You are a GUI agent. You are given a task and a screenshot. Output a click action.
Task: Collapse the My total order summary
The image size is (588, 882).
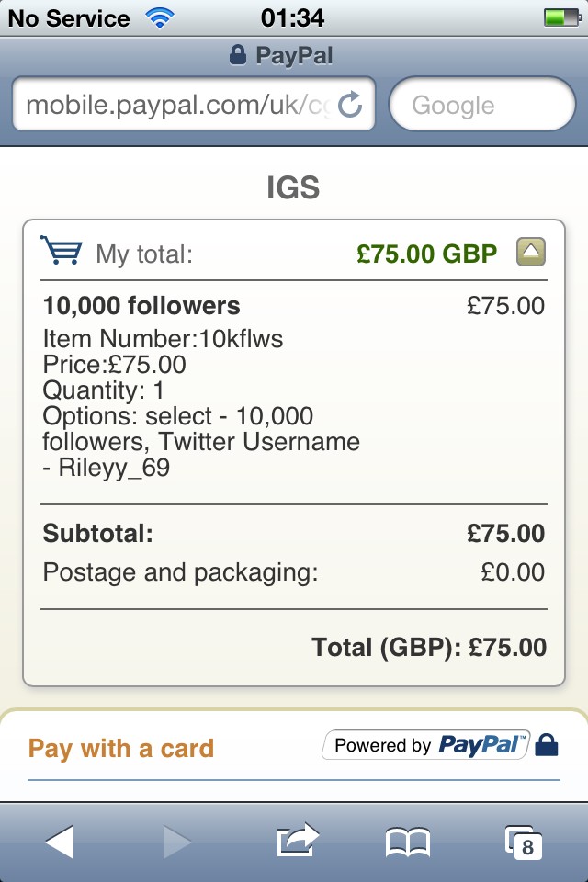point(531,252)
